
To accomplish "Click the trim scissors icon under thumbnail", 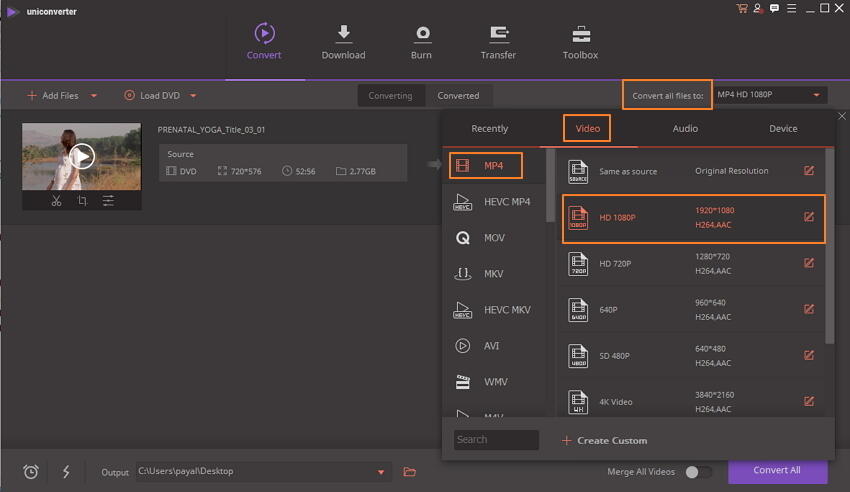I will (x=56, y=200).
